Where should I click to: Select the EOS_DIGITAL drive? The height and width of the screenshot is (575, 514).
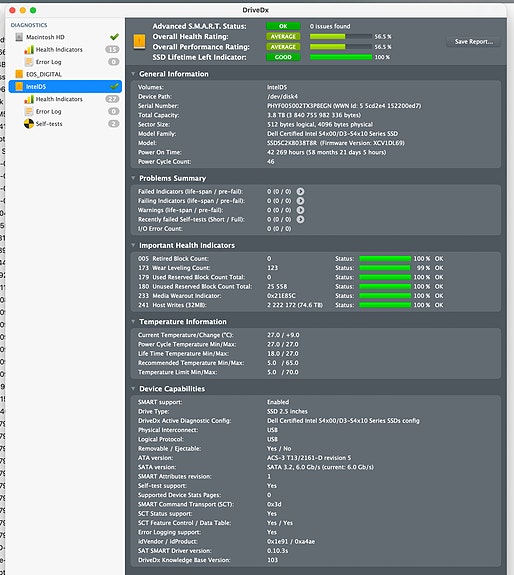[x=43, y=74]
